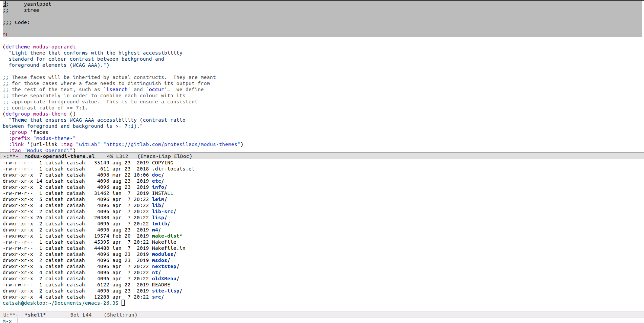Select the README file name
This screenshot has height=323, width=644.
161,285
